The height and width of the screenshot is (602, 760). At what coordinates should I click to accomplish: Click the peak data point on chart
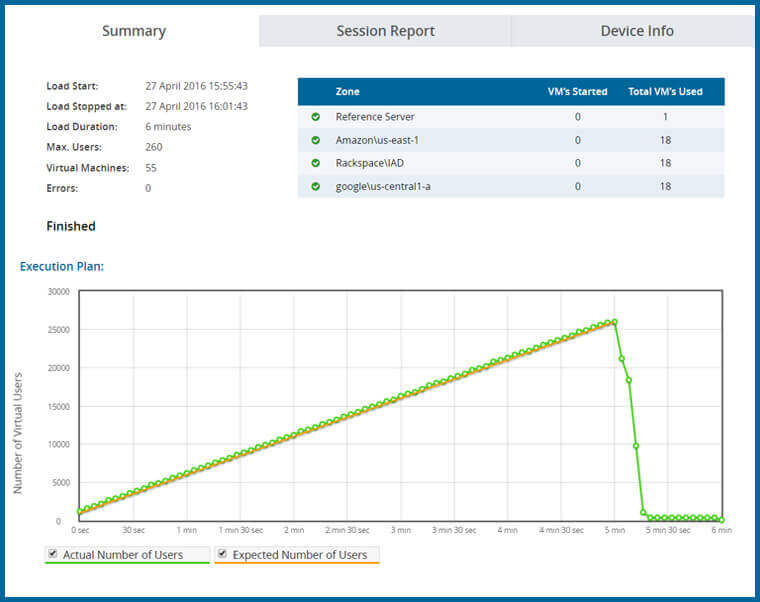pos(614,322)
